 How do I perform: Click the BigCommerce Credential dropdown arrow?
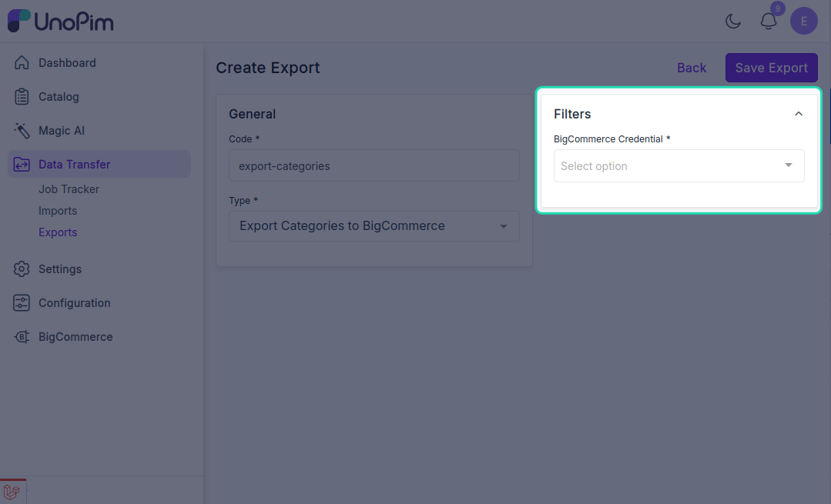(x=789, y=165)
